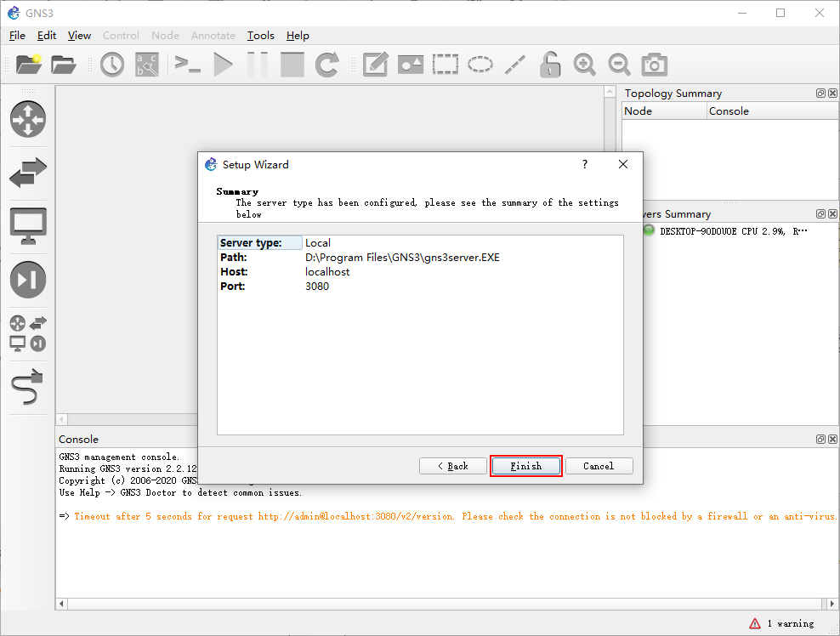The image size is (840, 636).
Task: Browse switches in device sidebar
Action: [x=28, y=173]
